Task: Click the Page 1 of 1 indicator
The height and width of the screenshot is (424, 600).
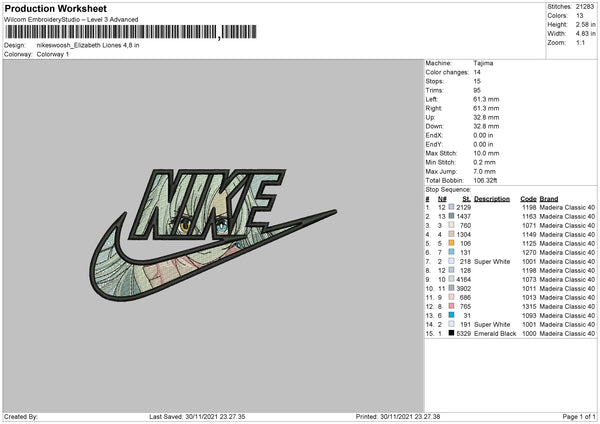Action: pyautogui.click(x=579, y=417)
